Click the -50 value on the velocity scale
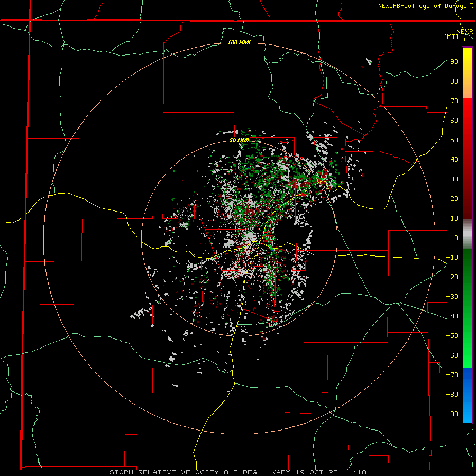 click(452, 336)
